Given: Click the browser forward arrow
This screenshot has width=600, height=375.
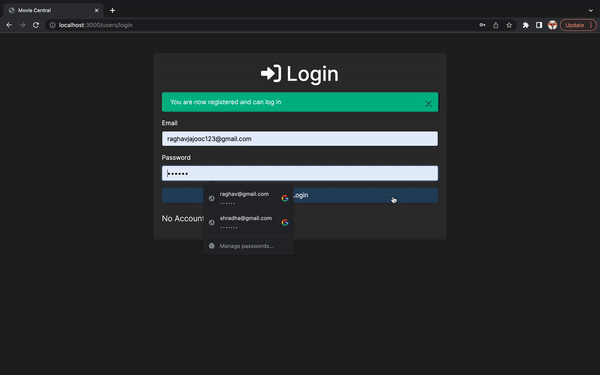Looking at the screenshot, I should coord(23,25).
